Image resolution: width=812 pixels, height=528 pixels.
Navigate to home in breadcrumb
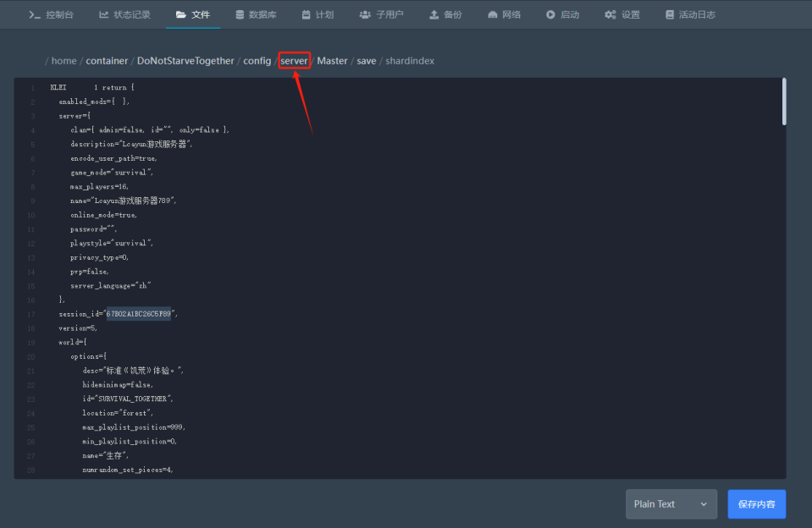click(x=64, y=61)
